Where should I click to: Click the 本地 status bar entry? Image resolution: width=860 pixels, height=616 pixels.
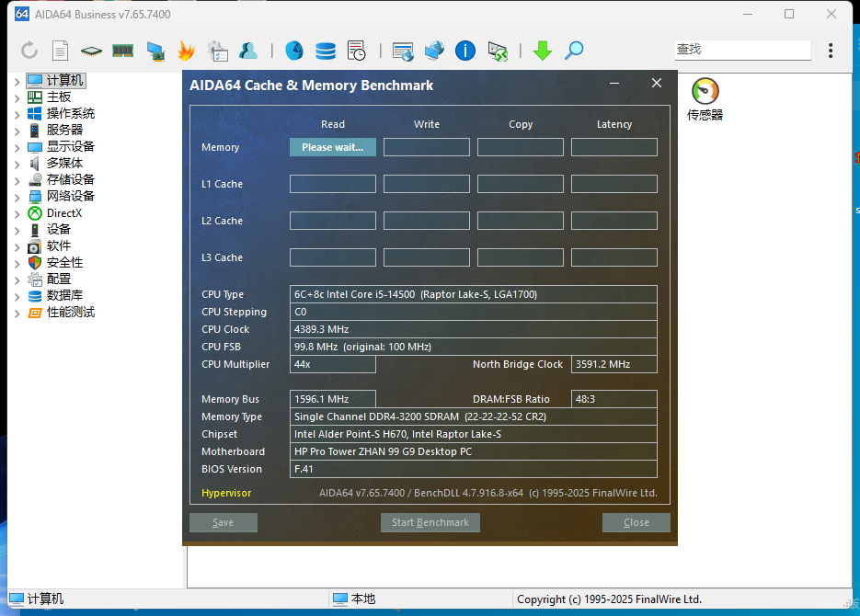354,599
